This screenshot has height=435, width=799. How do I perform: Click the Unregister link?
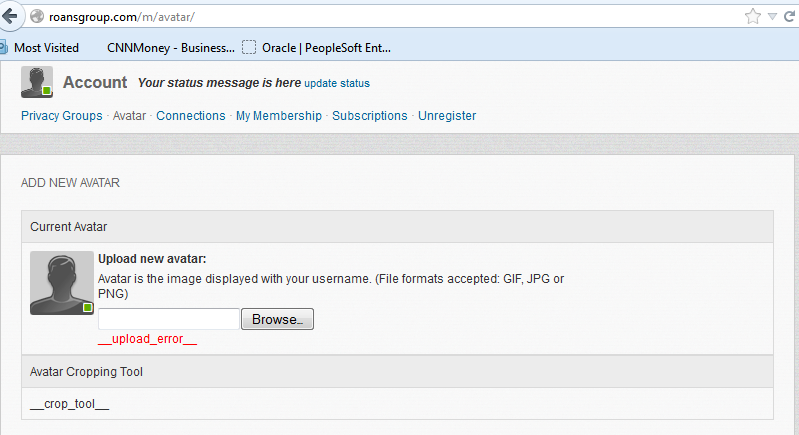click(447, 116)
